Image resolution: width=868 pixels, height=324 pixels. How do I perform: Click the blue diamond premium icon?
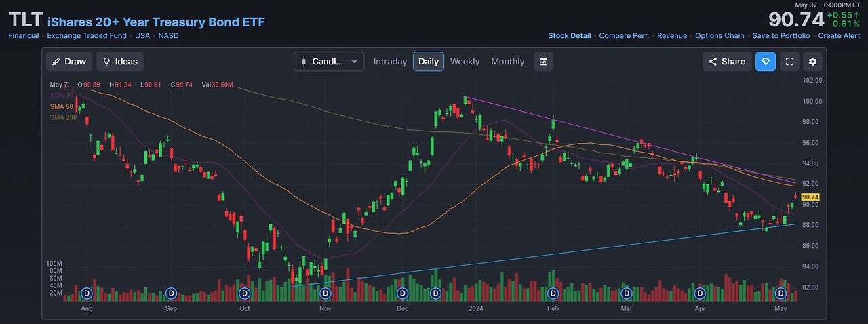point(766,62)
